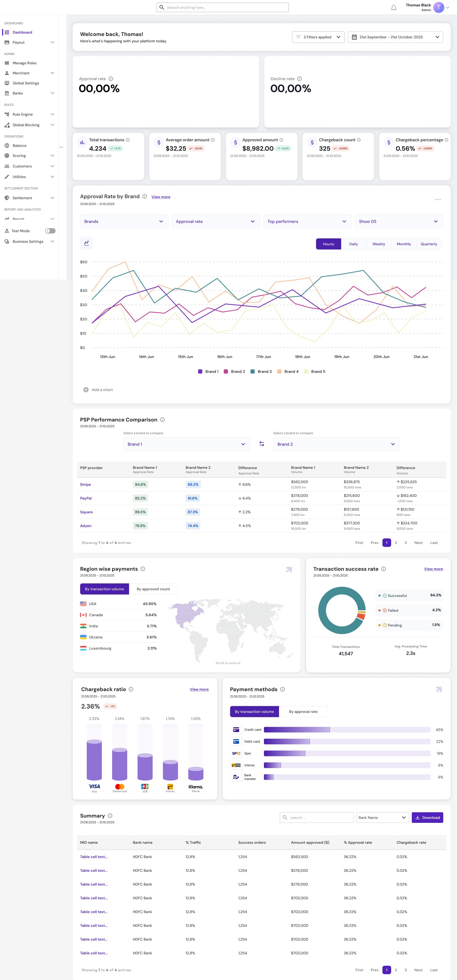Expand Payment methods with arrow icon
This screenshot has height=980, width=457.
[x=439, y=689]
